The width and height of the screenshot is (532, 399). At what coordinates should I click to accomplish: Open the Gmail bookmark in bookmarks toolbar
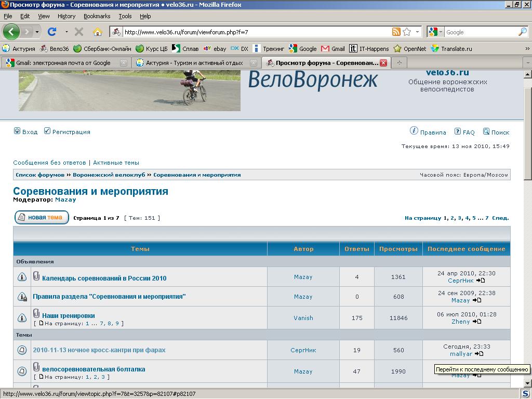[x=332, y=49]
